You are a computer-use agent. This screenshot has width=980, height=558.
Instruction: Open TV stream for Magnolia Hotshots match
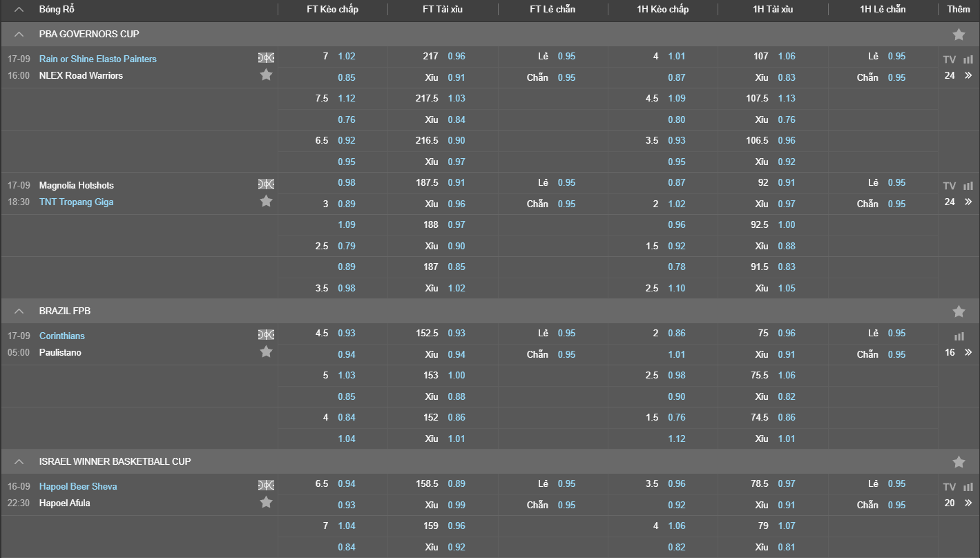click(950, 186)
